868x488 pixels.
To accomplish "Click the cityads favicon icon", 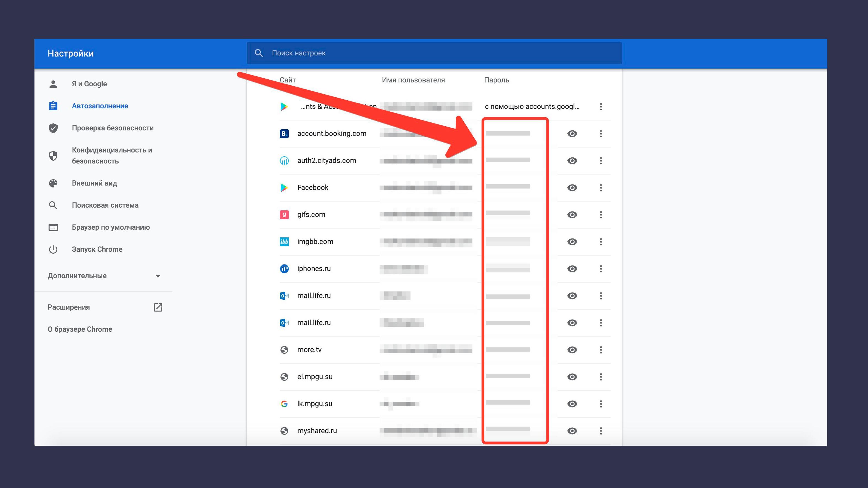I will (284, 161).
